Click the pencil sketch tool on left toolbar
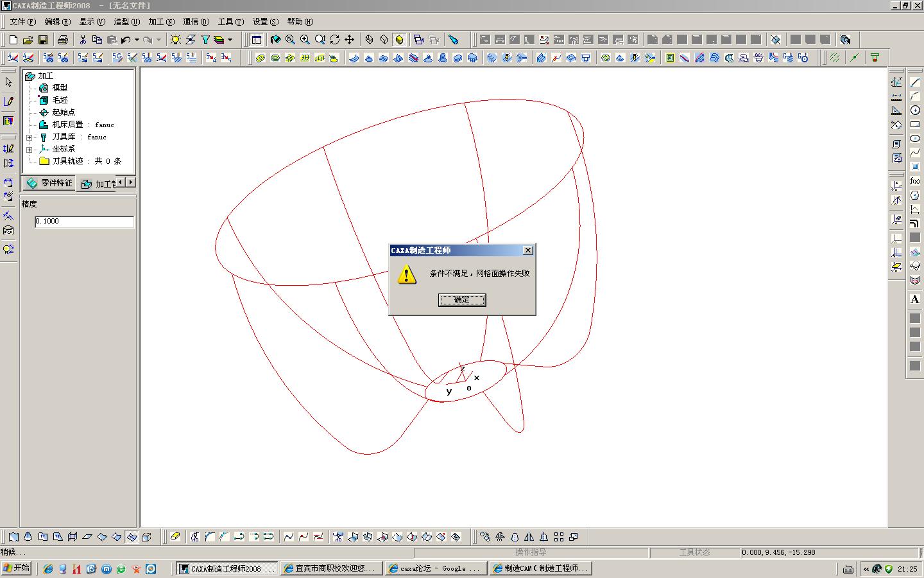Viewport: 924px width, 578px height. [8, 101]
